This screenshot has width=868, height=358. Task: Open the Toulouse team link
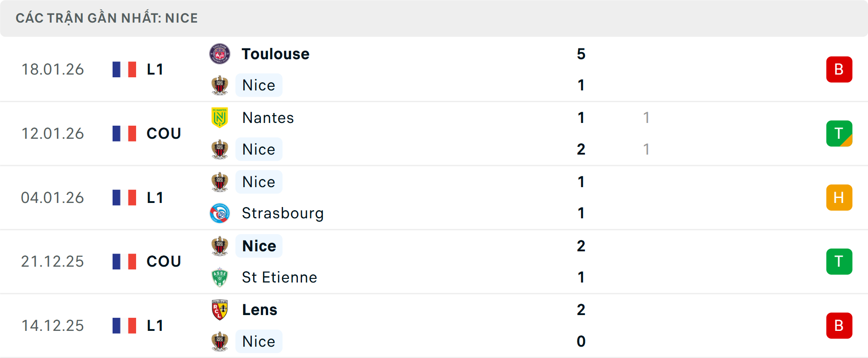(x=275, y=54)
